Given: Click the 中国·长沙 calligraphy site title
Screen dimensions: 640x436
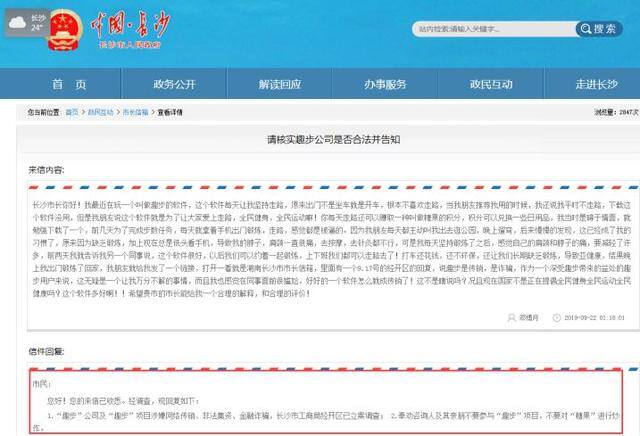Looking at the screenshot, I should (129, 24).
